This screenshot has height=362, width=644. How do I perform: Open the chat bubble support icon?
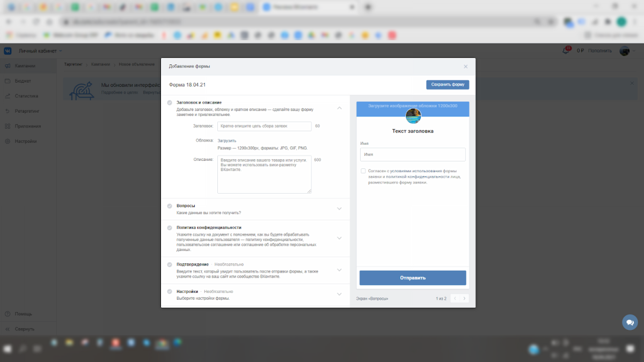pyautogui.click(x=630, y=322)
